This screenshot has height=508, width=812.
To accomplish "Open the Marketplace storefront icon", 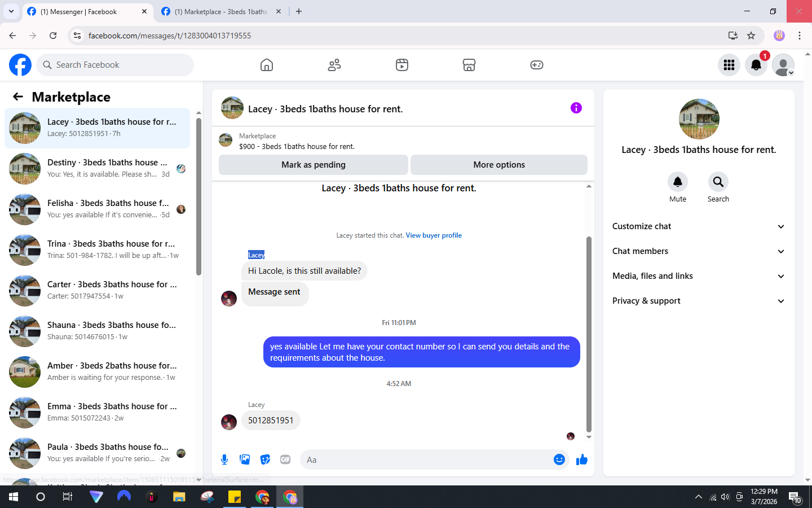I will coord(469,65).
